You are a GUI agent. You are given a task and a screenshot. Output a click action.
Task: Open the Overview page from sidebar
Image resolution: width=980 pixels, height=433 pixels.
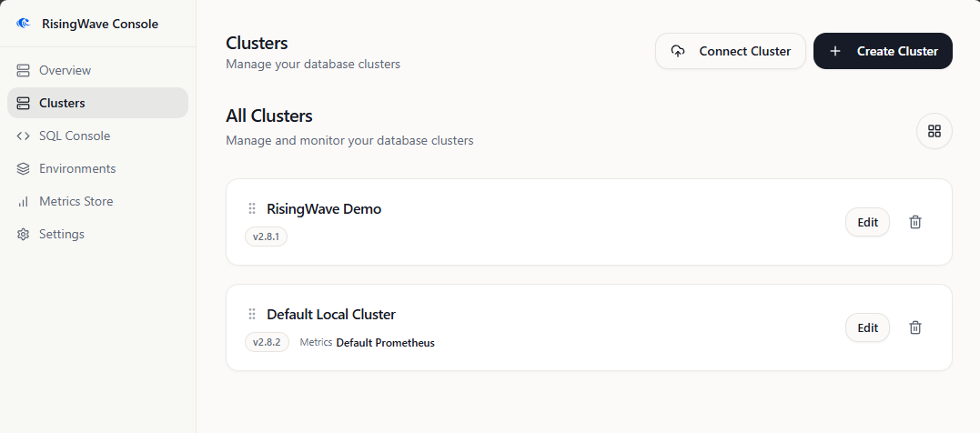(x=97, y=70)
